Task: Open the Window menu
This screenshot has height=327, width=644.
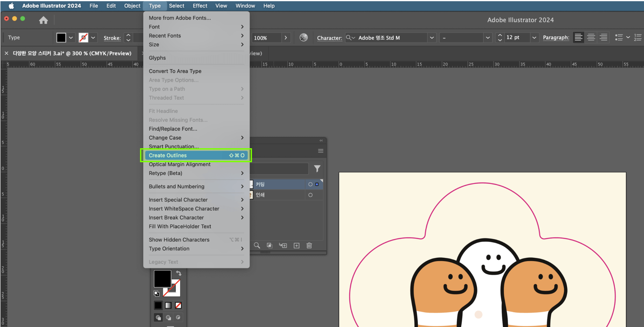Action: [x=245, y=6]
